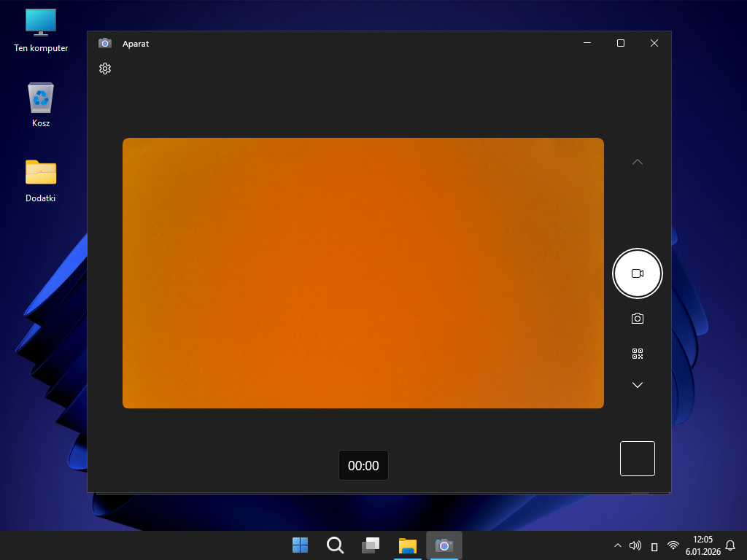Open taskbar Search

(335, 545)
